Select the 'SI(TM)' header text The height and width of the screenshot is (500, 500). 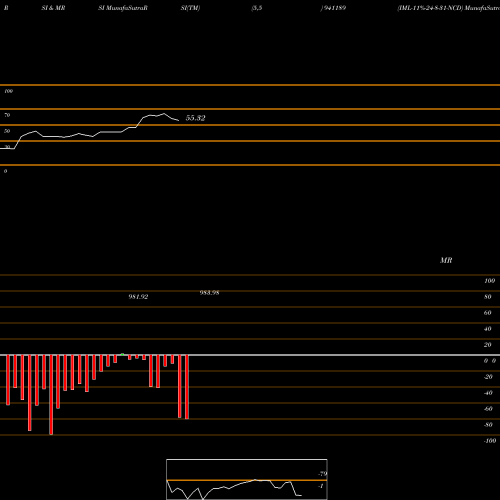[190, 8]
